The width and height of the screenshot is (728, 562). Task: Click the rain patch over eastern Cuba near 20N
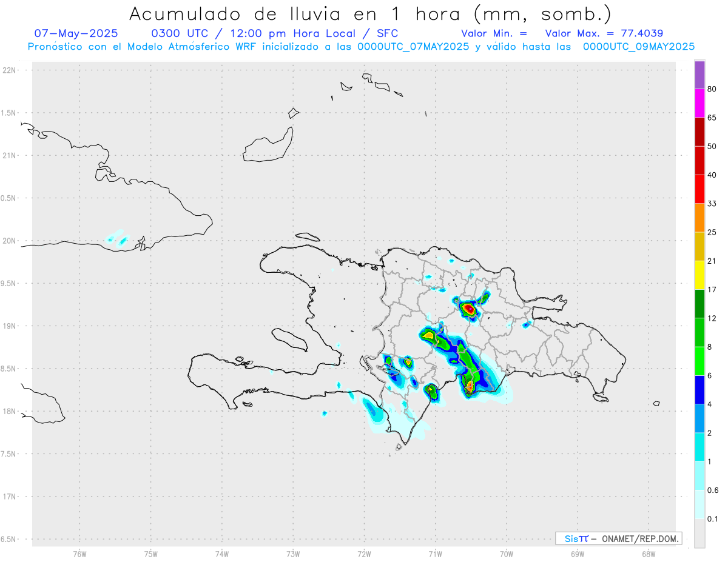point(116,237)
